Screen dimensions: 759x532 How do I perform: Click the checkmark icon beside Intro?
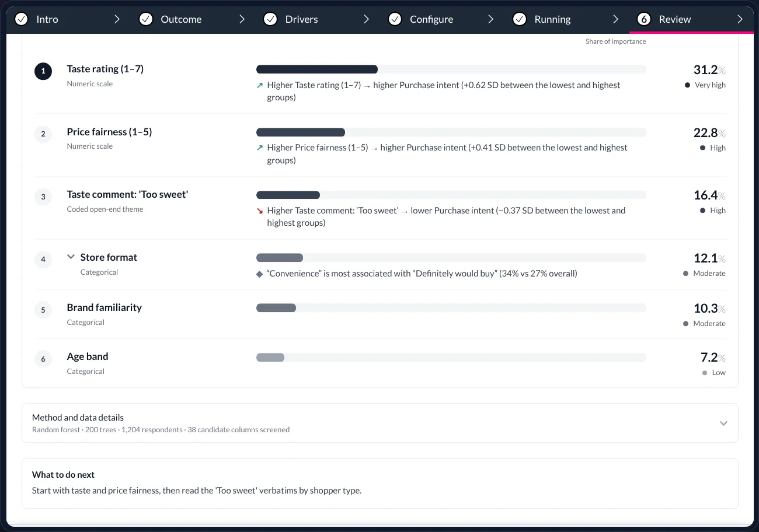(21, 19)
